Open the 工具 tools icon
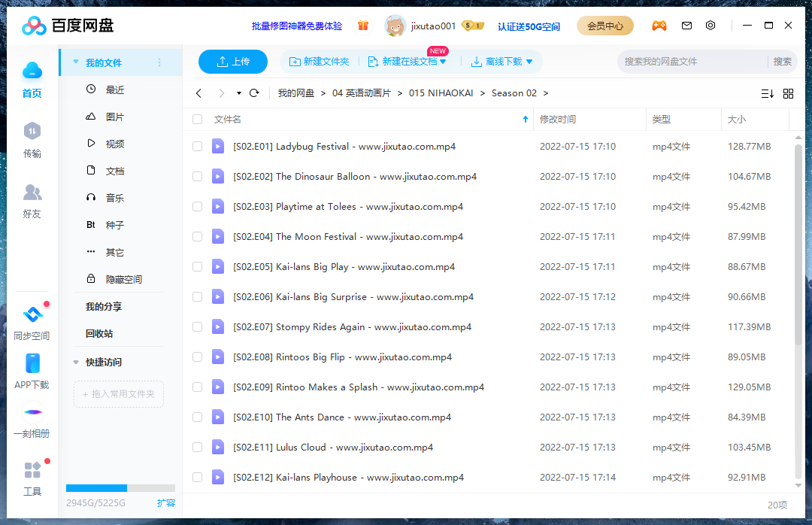This screenshot has height=525, width=812. (x=32, y=472)
